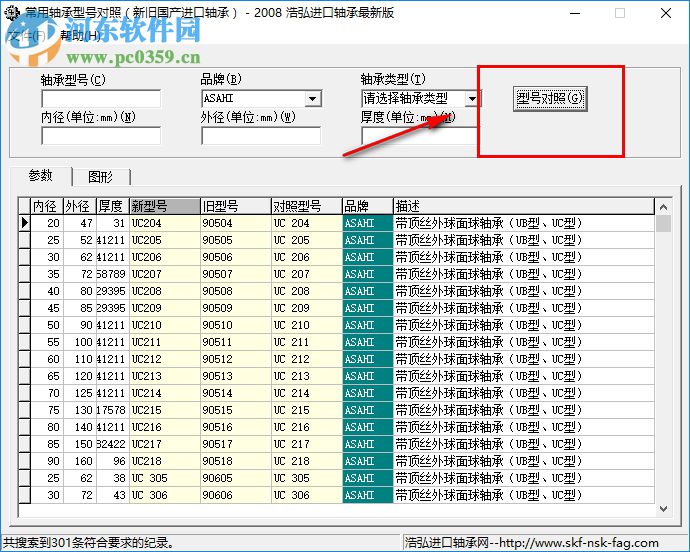Image resolution: width=690 pixels, height=552 pixels.
Task: Select new model cell UC217
Action: point(165,444)
